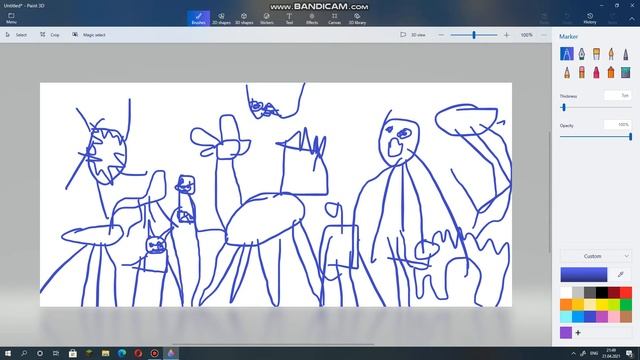
Task: Open the History panel
Action: (590, 18)
